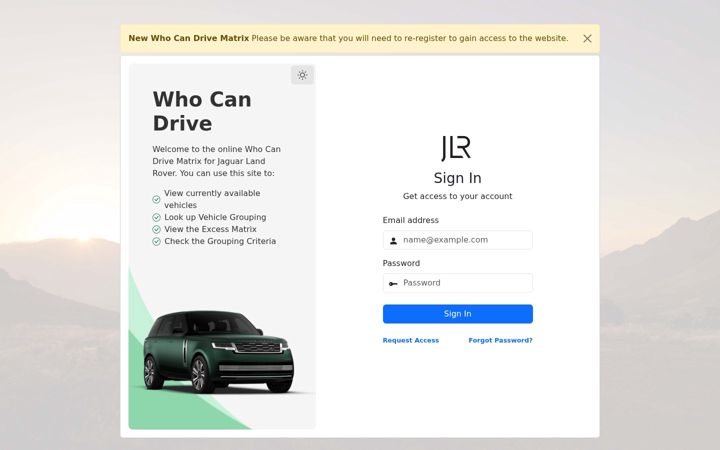Toggle the light/dark theme sun icon
Viewport: 720px width, 450px height.
click(x=302, y=75)
